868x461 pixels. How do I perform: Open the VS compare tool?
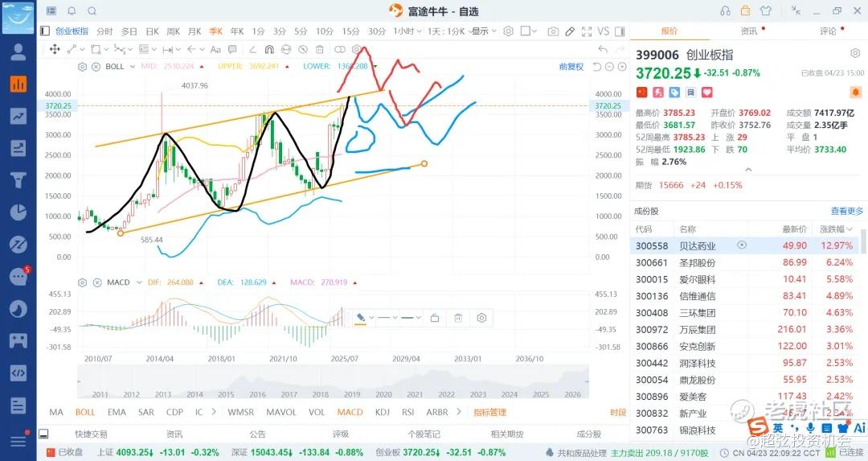[604, 31]
